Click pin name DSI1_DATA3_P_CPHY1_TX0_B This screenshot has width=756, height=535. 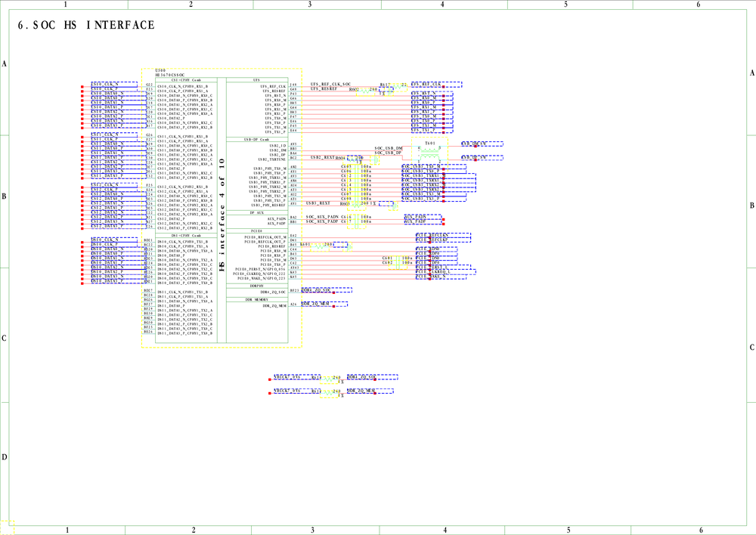pyautogui.click(x=184, y=333)
